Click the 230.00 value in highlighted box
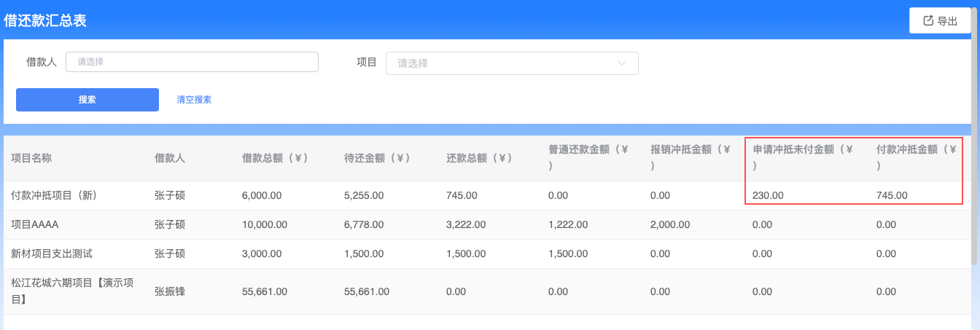Viewport: 980px width, 330px height. (768, 195)
